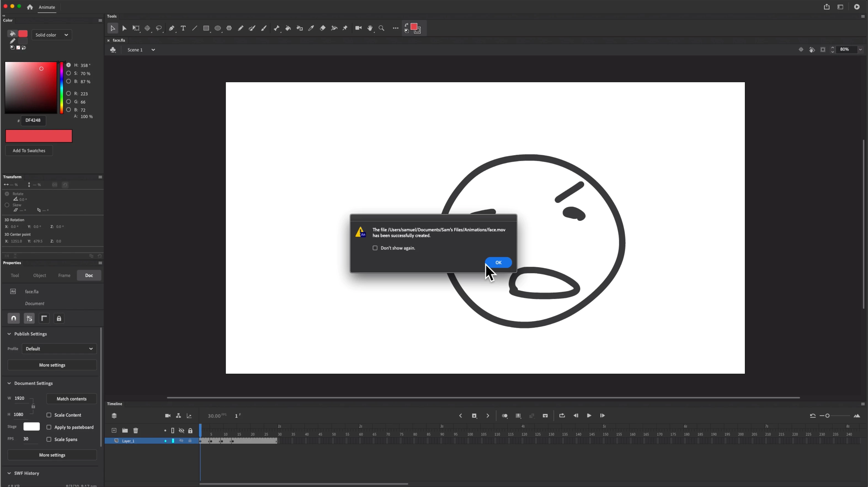Check the Don't show again box
868x487 pixels.
(375, 248)
